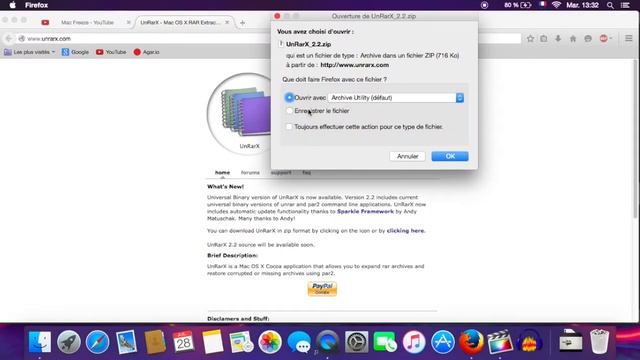The width and height of the screenshot is (640, 360).
Task: Select 'Enregistrer le fichier' radio button
Action: pyautogui.click(x=289, y=111)
